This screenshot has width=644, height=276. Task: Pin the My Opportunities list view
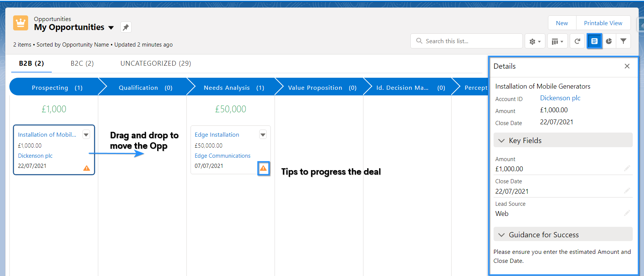point(126,27)
